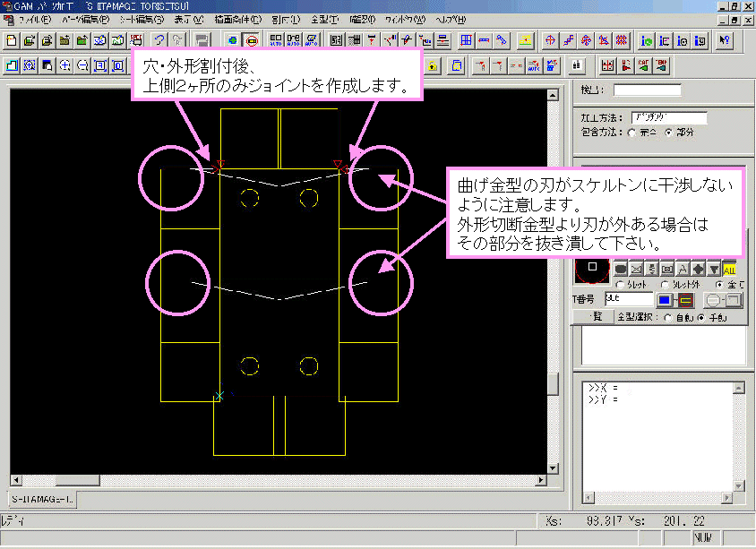
Task: Click the outline shape view icon
Action: 12,65
